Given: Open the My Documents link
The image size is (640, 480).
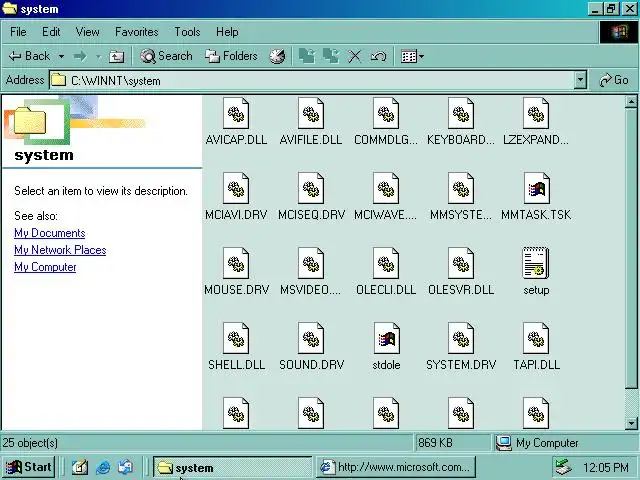Looking at the screenshot, I should click(x=50, y=233).
